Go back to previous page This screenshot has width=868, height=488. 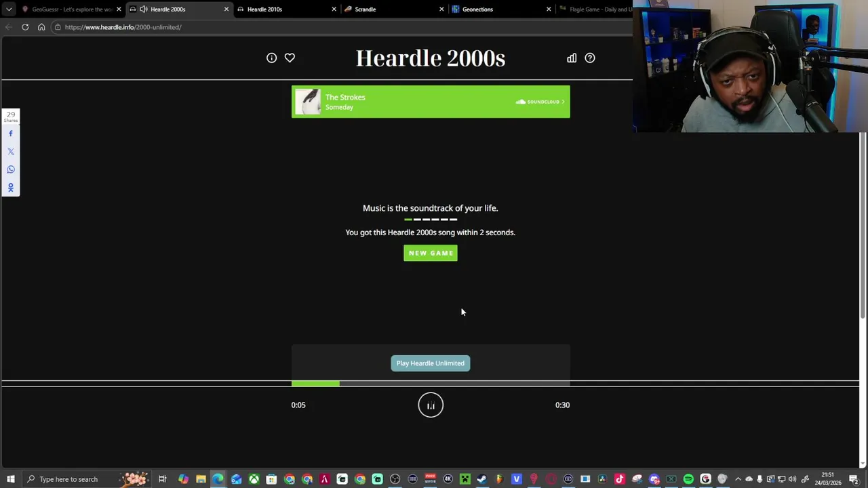point(8,27)
